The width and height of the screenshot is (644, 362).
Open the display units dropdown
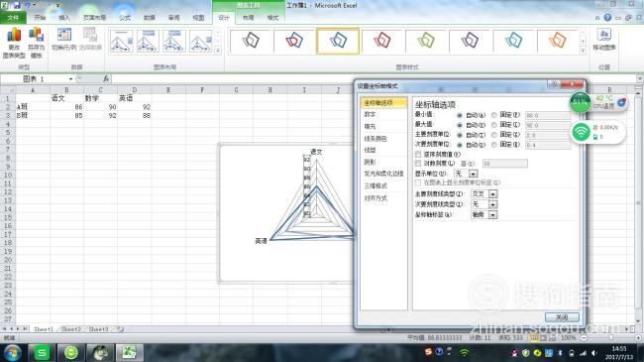point(474,174)
